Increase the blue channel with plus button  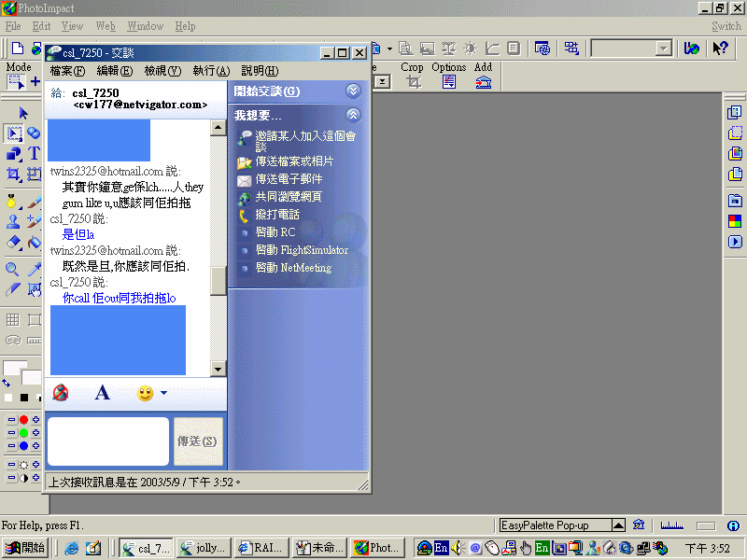(35, 446)
